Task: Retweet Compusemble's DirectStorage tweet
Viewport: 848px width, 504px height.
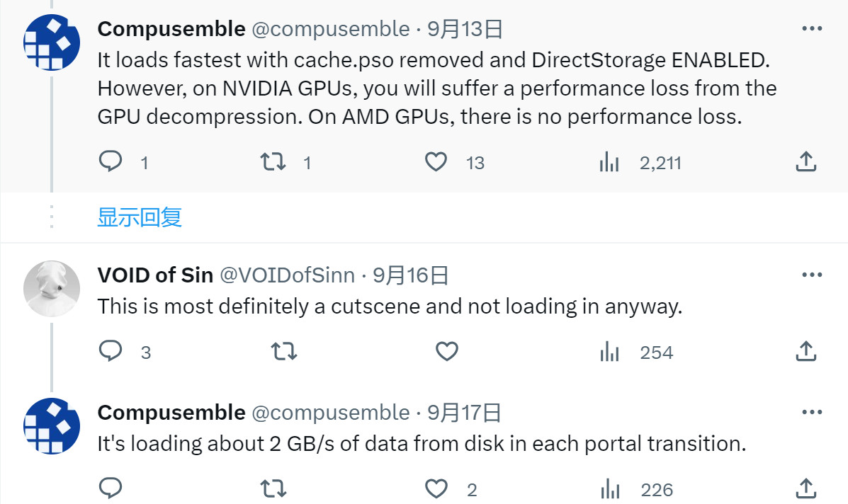Action: (273, 162)
